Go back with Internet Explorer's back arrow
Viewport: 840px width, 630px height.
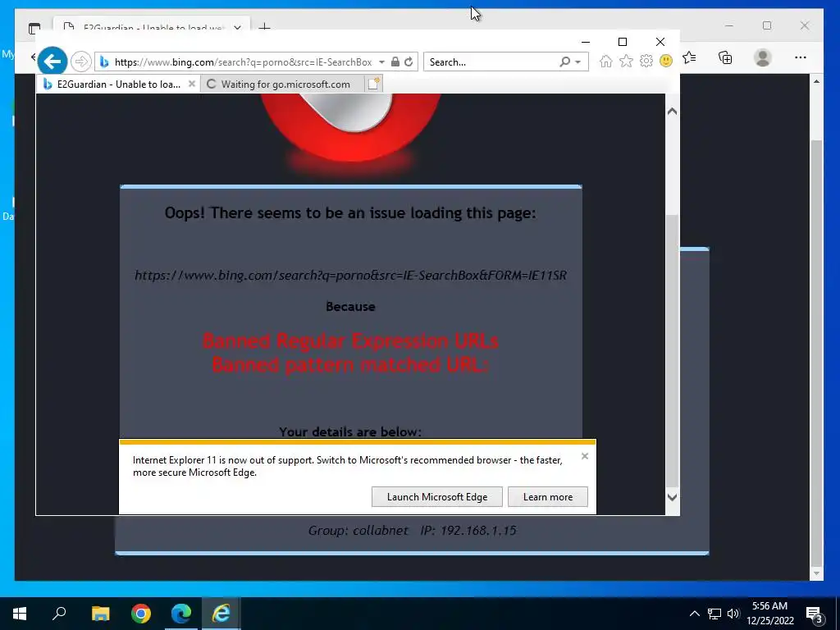coord(52,62)
